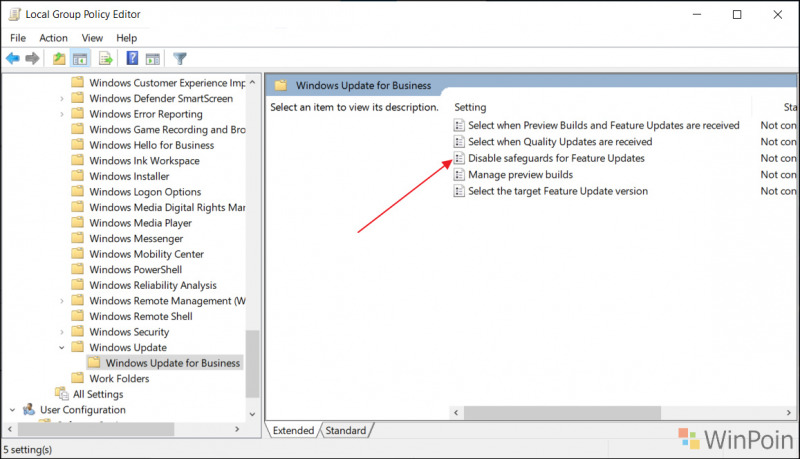This screenshot has width=800, height=459.
Task: Select 'Manage preview builds' policy
Action: pos(520,174)
